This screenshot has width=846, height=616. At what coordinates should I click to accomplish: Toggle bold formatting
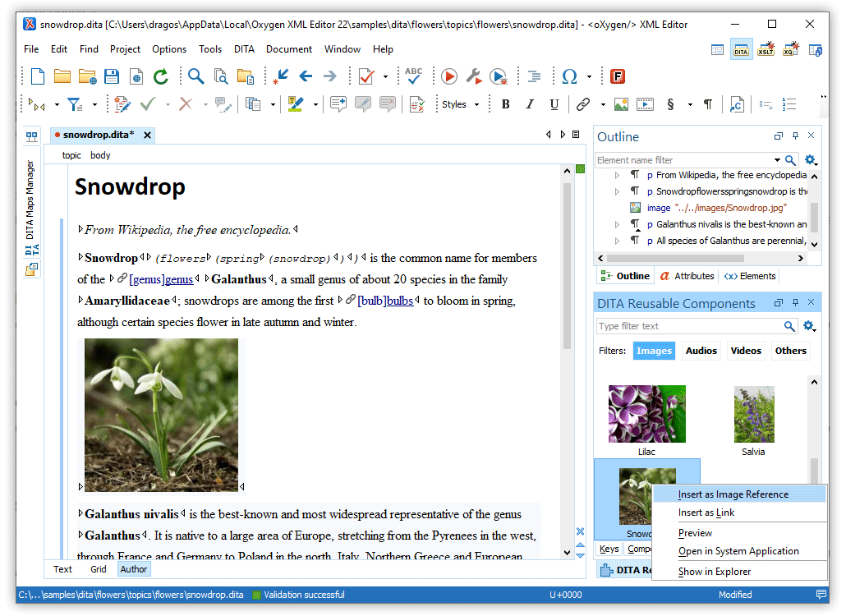tap(506, 104)
